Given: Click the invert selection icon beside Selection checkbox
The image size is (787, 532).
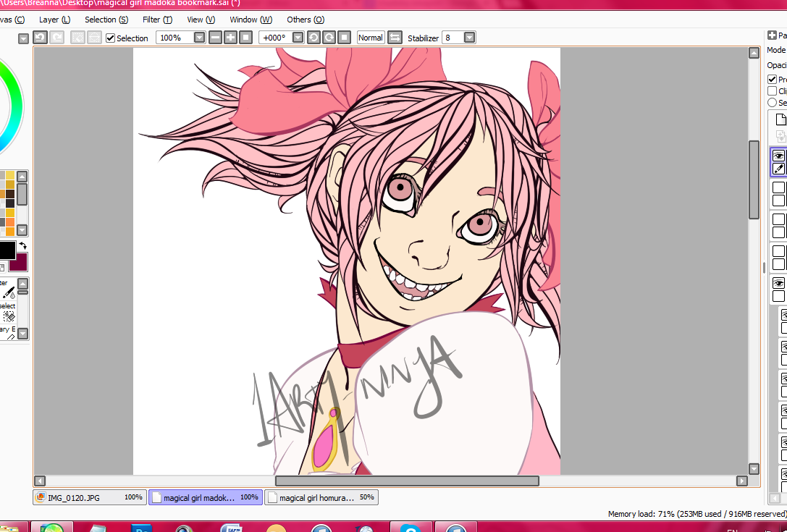Looking at the screenshot, I should (94, 38).
